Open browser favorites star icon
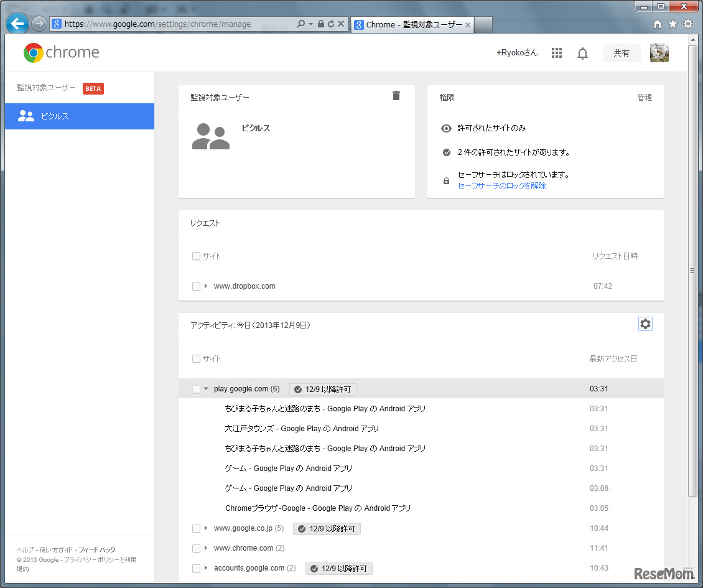The width and height of the screenshot is (703, 588). (x=673, y=24)
